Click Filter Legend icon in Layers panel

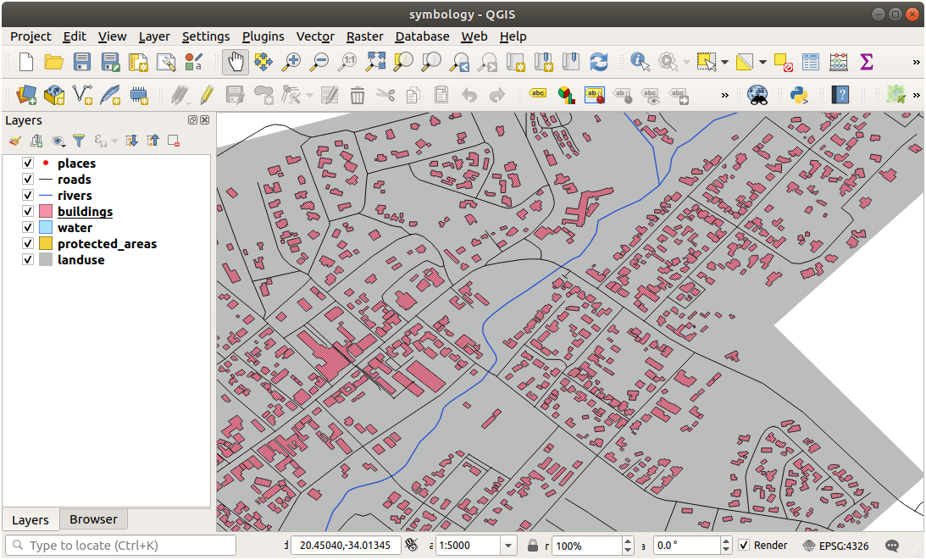(79, 141)
